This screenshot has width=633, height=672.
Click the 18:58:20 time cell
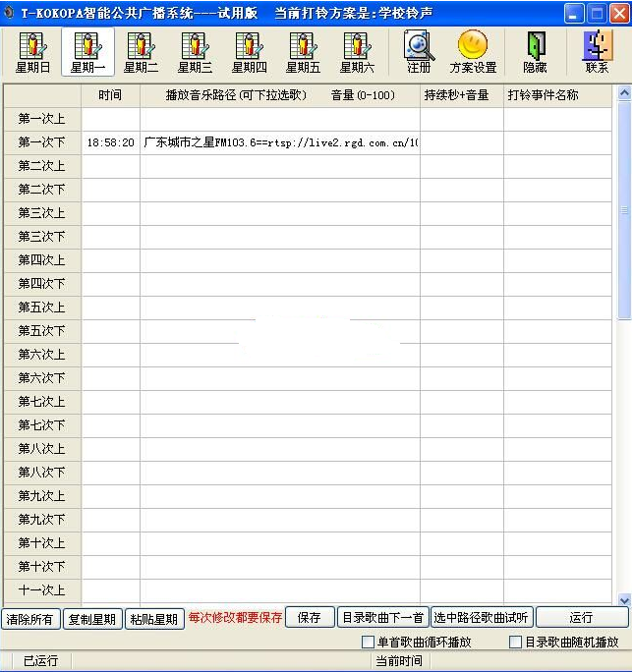(111, 142)
